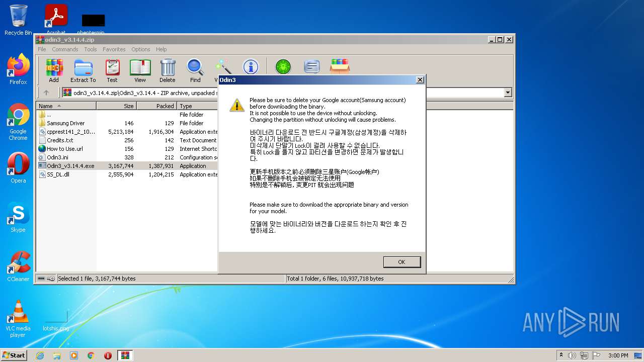The width and height of the screenshot is (644, 362).
Task: Open the File menu in WinRAR
Action: [42, 49]
